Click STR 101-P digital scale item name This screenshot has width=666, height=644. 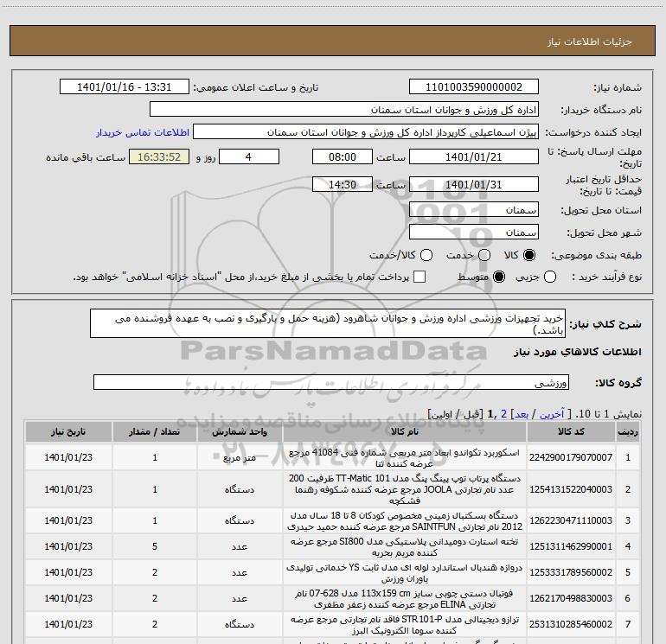coord(405,624)
